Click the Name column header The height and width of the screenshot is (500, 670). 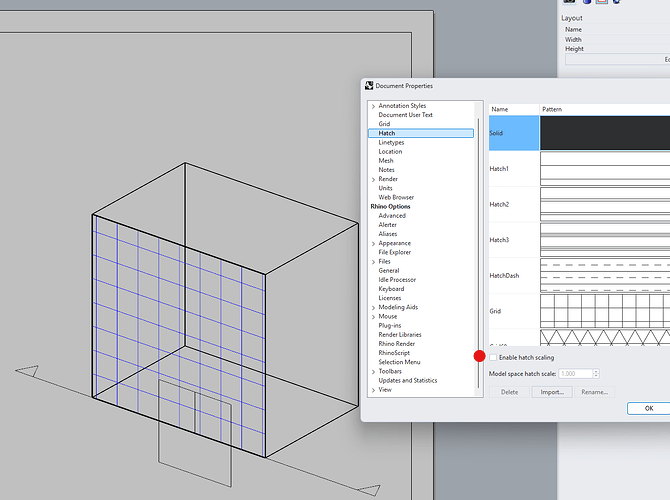tap(514, 109)
